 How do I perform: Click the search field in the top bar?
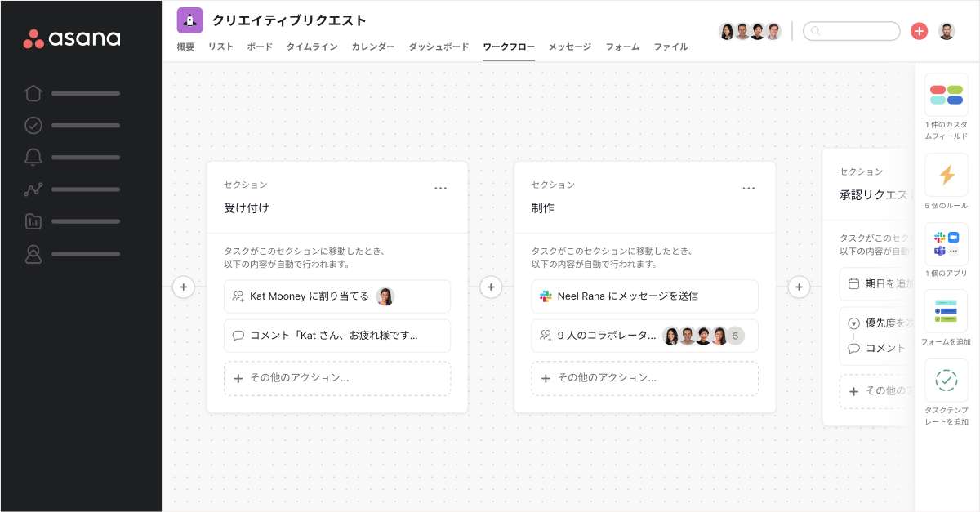pyautogui.click(x=851, y=30)
